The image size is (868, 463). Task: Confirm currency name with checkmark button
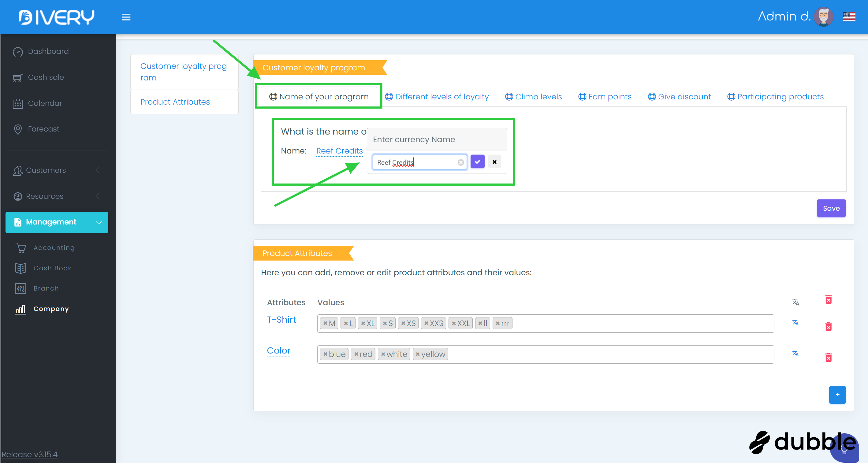coord(477,162)
